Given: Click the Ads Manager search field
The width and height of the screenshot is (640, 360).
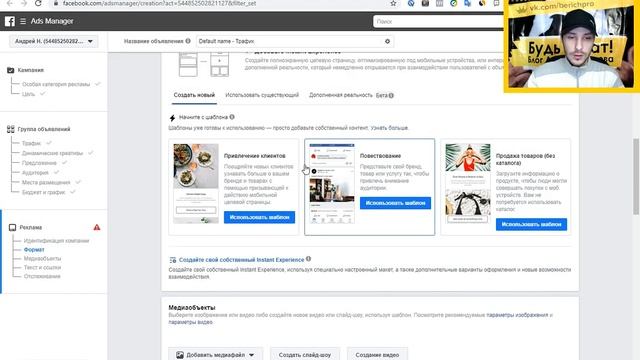Looking at the screenshot, I should click(438, 21).
